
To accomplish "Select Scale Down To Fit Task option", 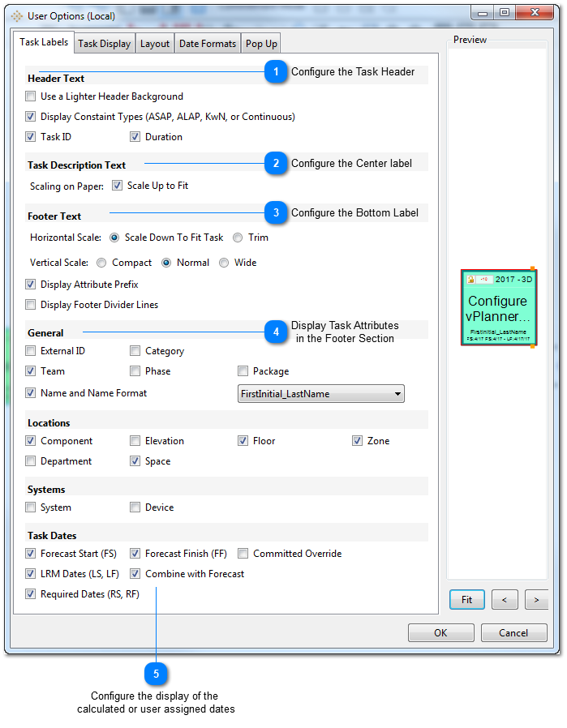I will click(x=114, y=238).
